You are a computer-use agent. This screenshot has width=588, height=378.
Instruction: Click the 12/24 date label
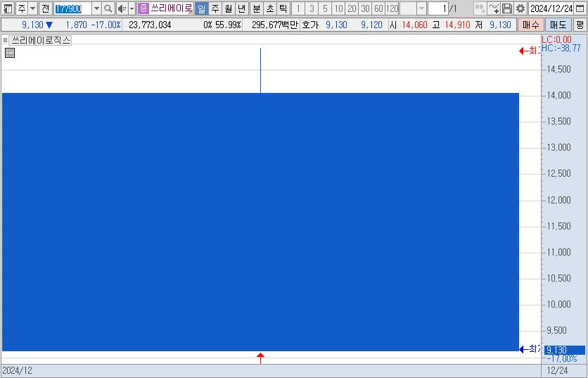click(557, 370)
